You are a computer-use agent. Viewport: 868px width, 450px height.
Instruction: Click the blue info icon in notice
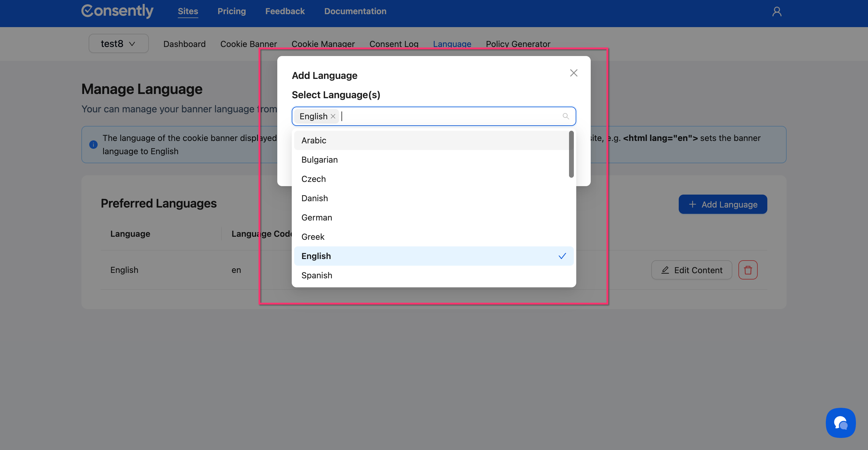pyautogui.click(x=93, y=145)
